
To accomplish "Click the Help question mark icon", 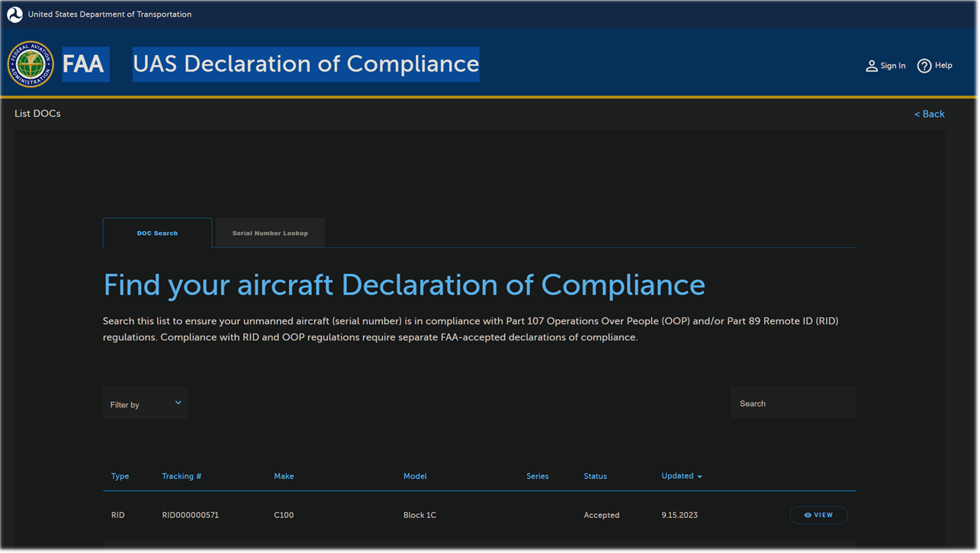I will coord(924,66).
